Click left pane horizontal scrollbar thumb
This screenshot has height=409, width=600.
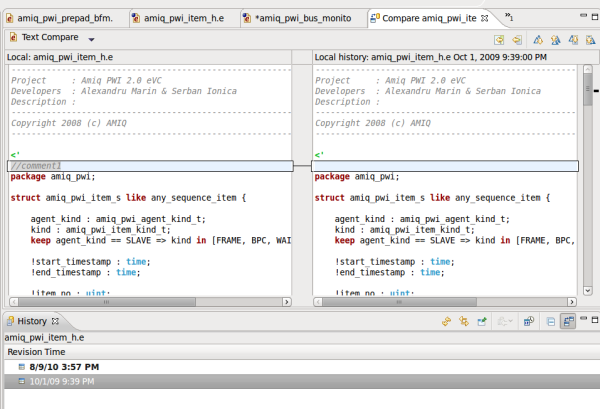point(107,302)
